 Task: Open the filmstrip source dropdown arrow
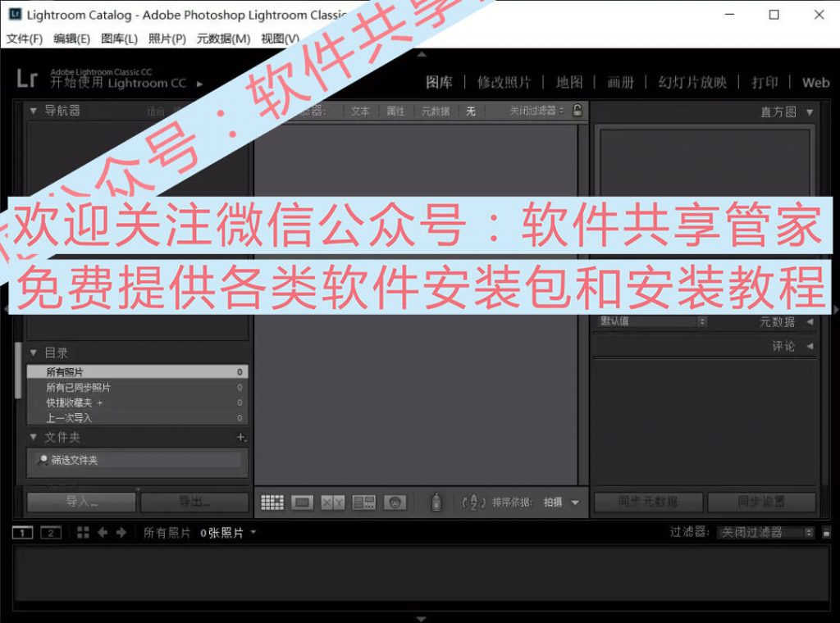point(253,532)
